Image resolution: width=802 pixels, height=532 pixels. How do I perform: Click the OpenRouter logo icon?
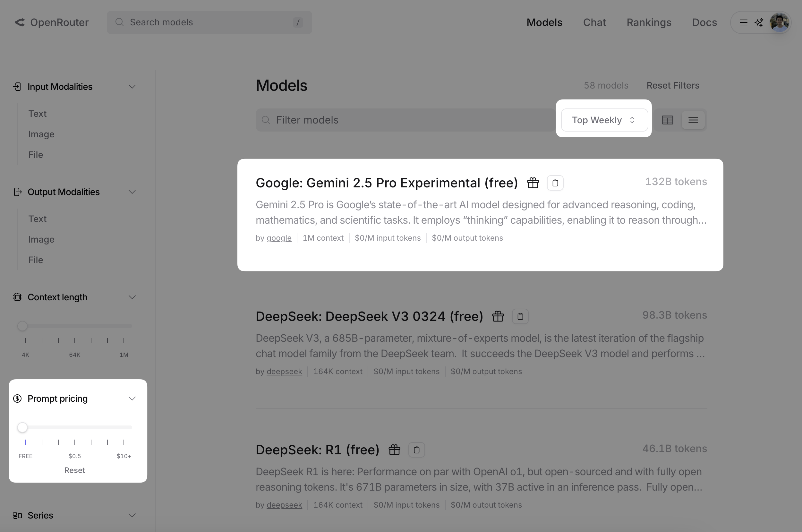[20, 22]
